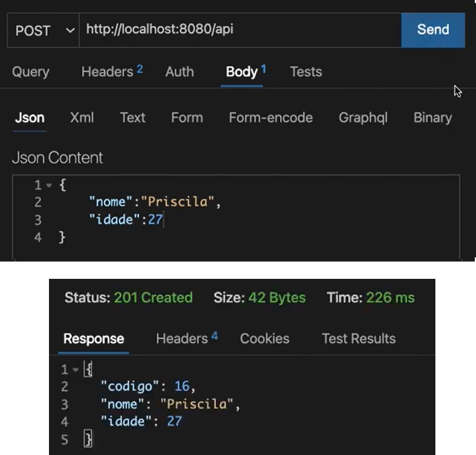Pick the Form-encode body type
Image resolution: width=476 pixels, height=455 pixels.
coord(271,118)
